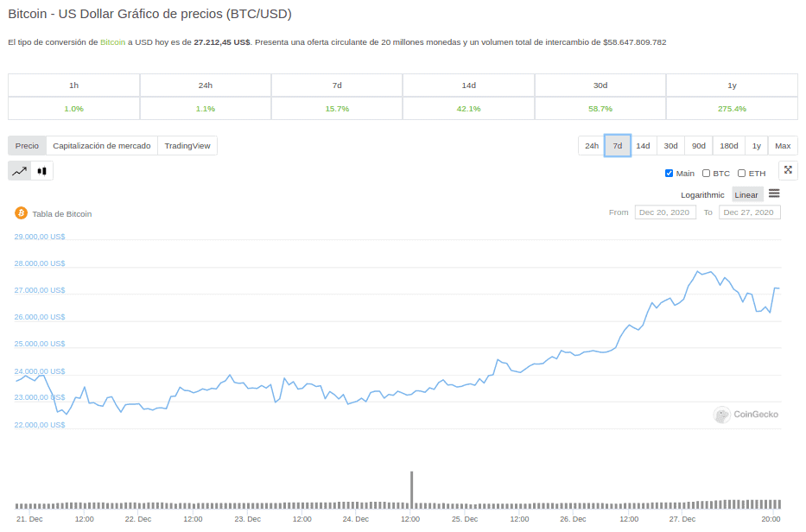Click the 24.000,00 US$ axis label
Image resolution: width=806 pixels, height=532 pixels.
(40, 371)
